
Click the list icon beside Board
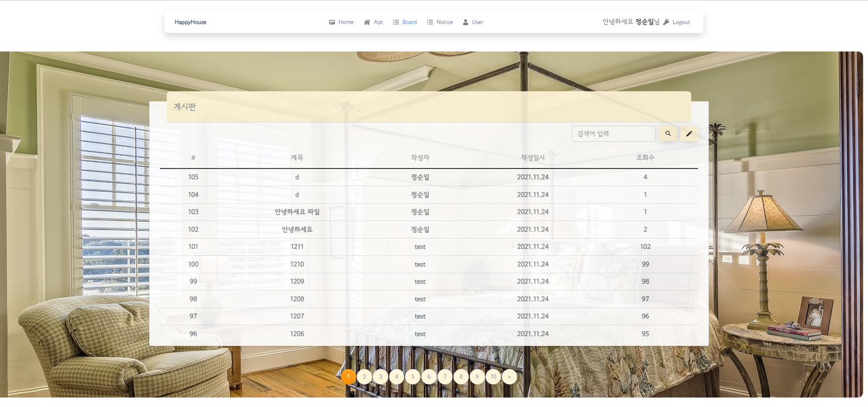397,22
